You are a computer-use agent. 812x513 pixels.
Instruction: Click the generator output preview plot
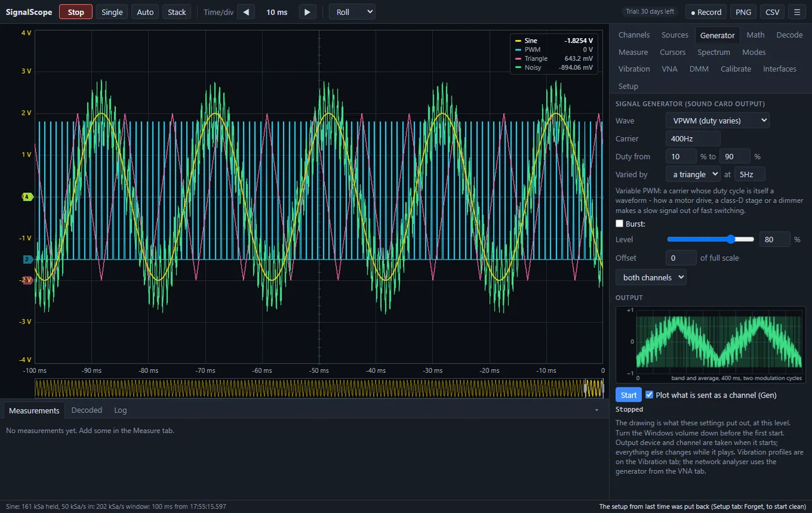[x=710, y=344]
